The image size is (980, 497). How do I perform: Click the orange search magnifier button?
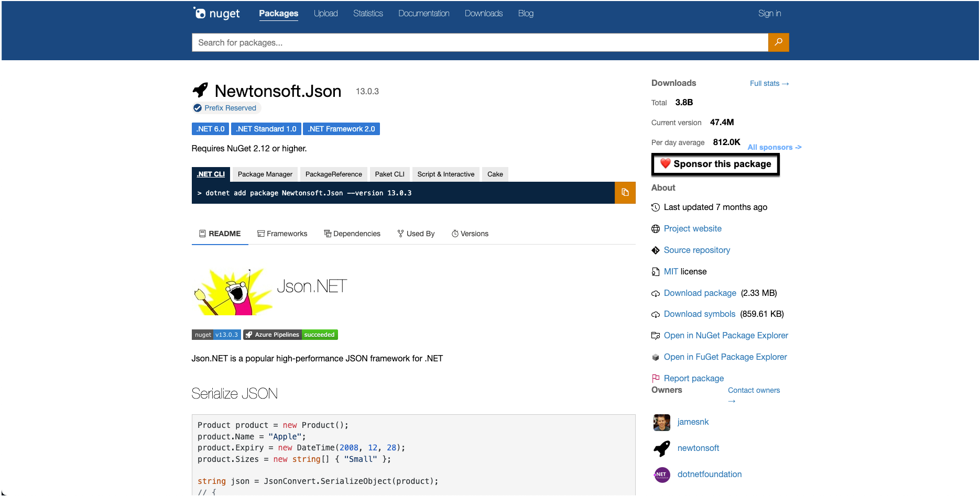coord(778,42)
